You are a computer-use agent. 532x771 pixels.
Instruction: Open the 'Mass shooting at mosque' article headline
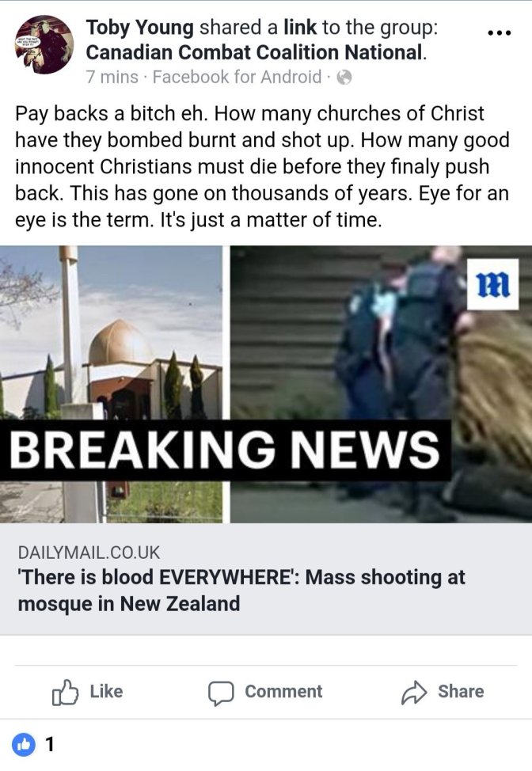[241, 590]
